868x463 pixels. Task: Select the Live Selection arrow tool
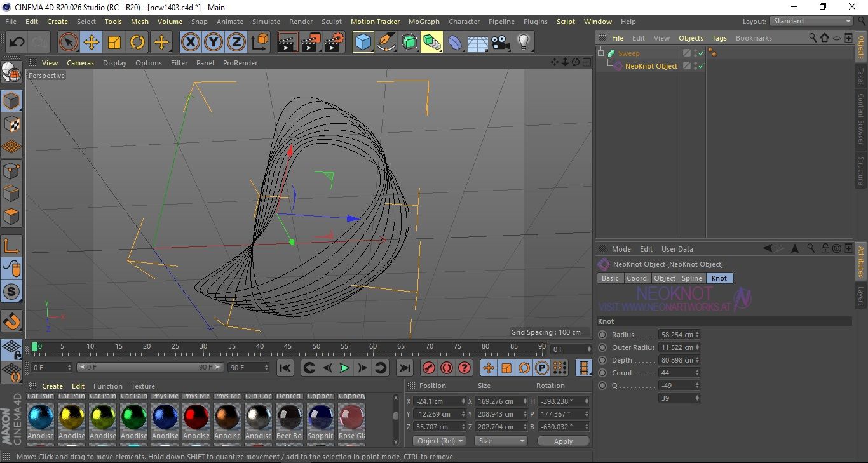[x=69, y=43]
